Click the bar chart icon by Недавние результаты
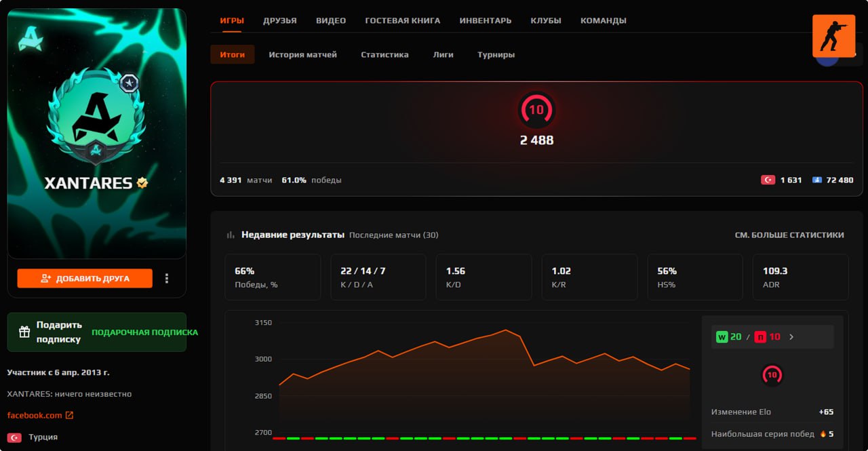Image resolution: width=868 pixels, height=451 pixels. (231, 235)
